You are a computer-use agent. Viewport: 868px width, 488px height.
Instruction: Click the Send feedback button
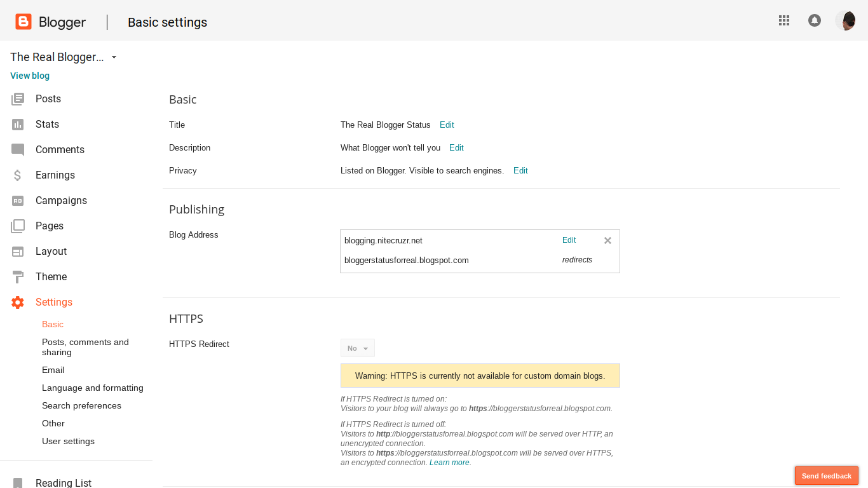(x=826, y=476)
